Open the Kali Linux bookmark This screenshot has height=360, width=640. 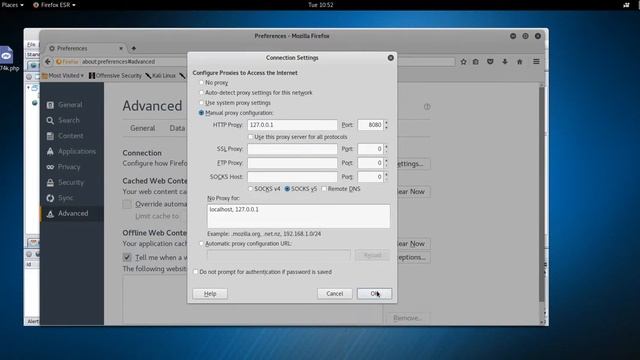point(160,76)
